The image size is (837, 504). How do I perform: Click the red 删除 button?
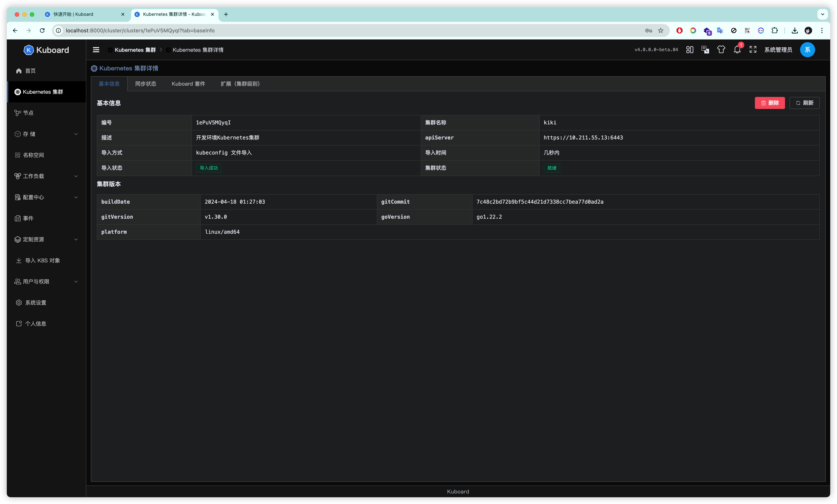pyautogui.click(x=769, y=103)
